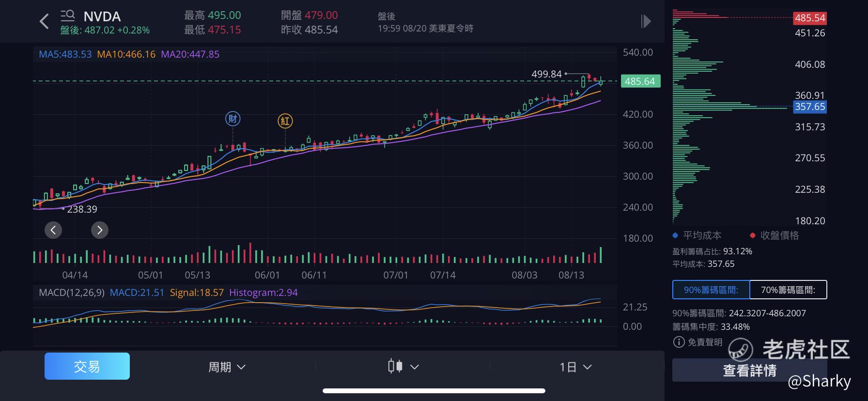Click the 08/13 date axis label

(x=572, y=275)
